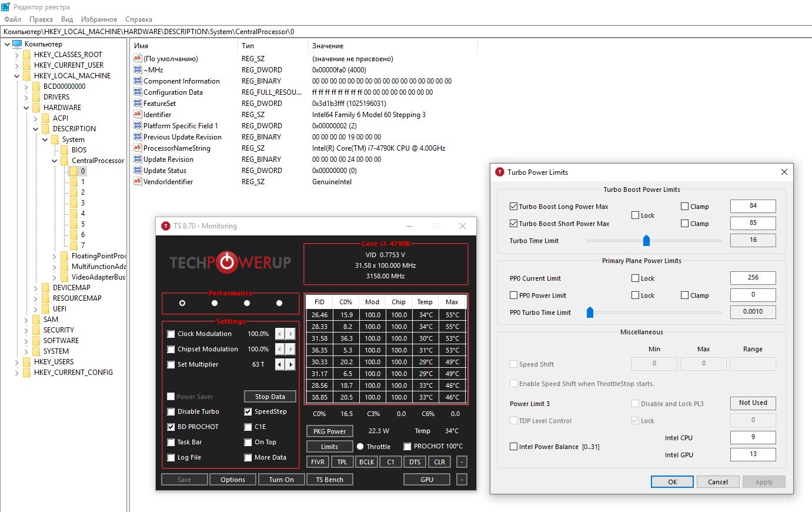Click the Stop Data button

[270, 397]
